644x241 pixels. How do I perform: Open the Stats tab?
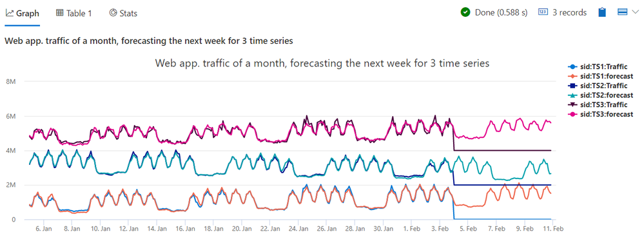[x=123, y=13]
